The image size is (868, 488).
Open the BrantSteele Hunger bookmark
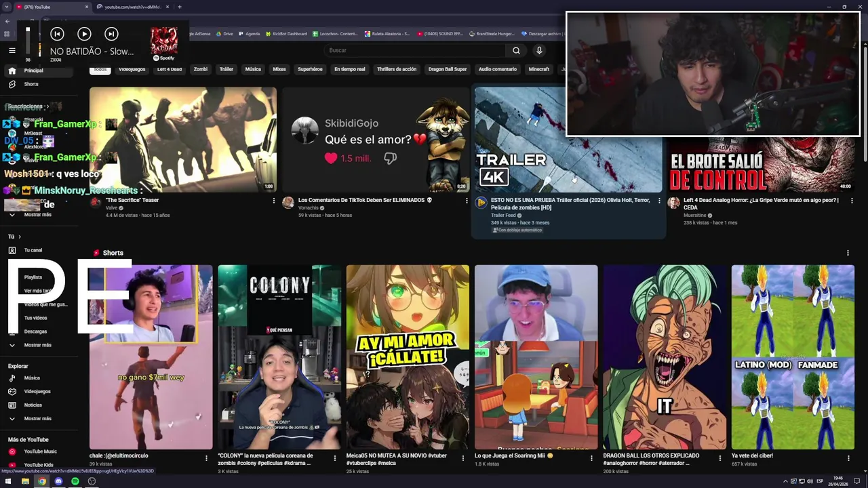(492, 33)
